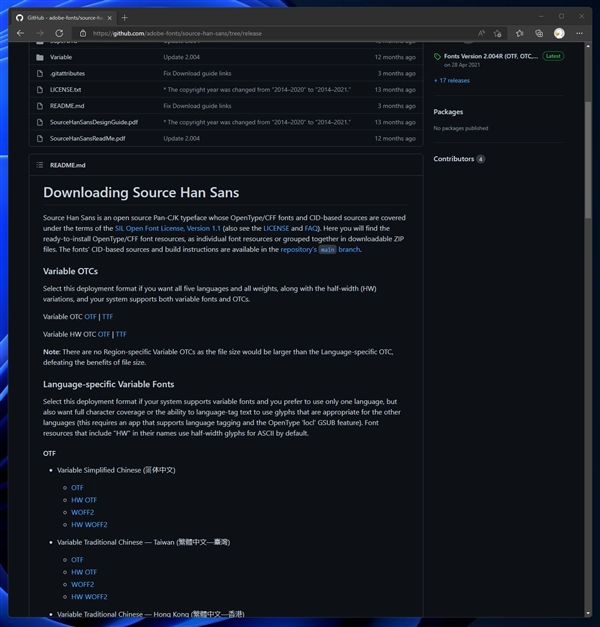Add this page to favorites star icon
This screenshot has width=600, height=627.
tap(498, 34)
